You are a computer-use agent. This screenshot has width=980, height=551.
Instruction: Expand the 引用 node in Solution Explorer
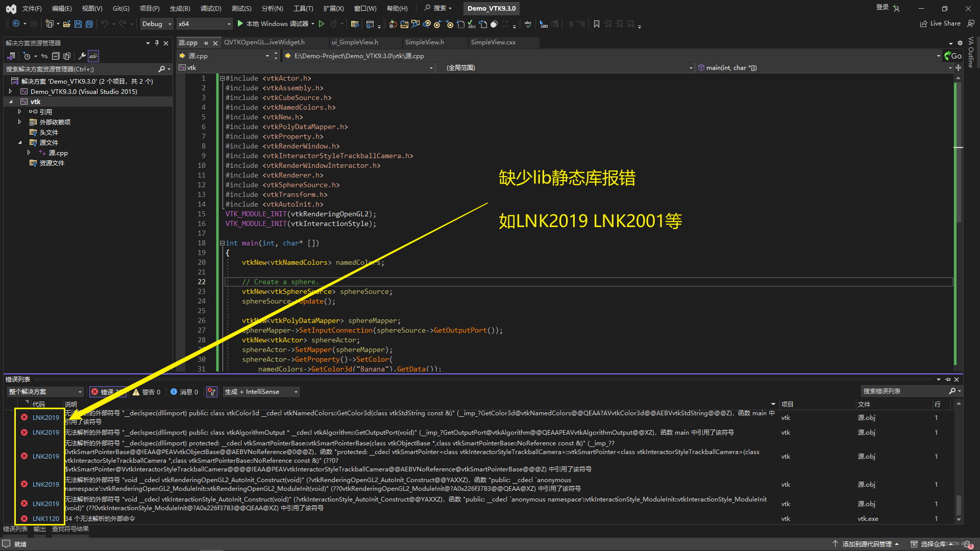pos(20,111)
